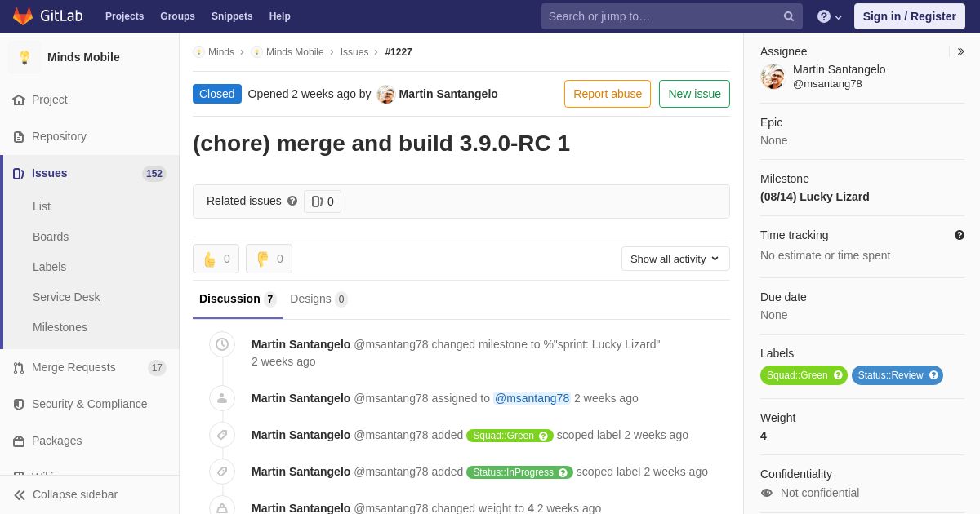Open the Minds Mobile lightbulb avatar
Viewport: 980px width, 514px height.
pos(24,57)
